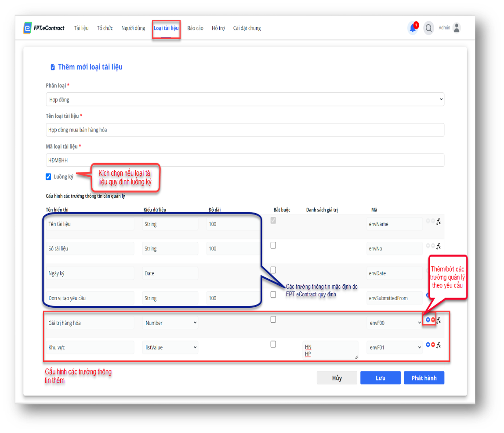Image resolution: width=504 pixels, height=433 pixels.
Task: Open the listValue data type dropdown
Action: point(170,347)
